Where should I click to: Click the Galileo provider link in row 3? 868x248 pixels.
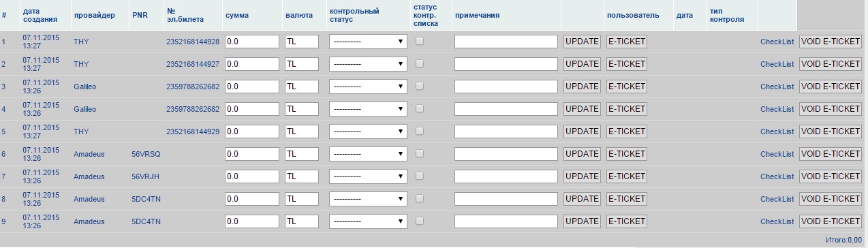(x=85, y=87)
